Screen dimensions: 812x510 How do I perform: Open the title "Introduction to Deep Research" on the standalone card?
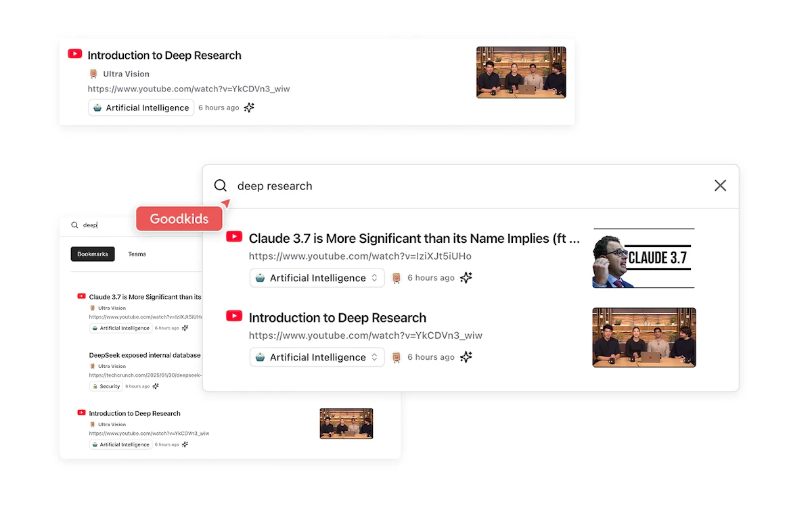[164, 55]
